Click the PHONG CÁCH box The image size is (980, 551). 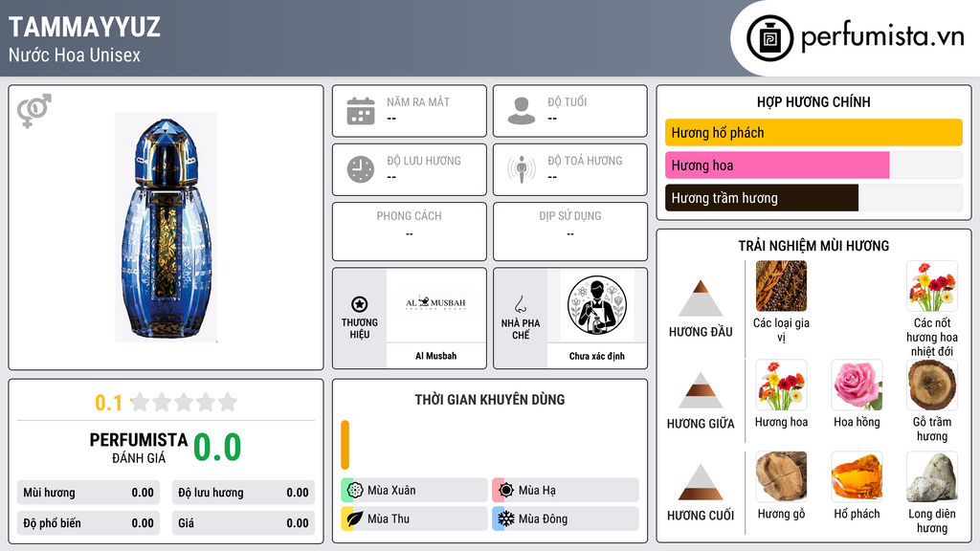410,231
